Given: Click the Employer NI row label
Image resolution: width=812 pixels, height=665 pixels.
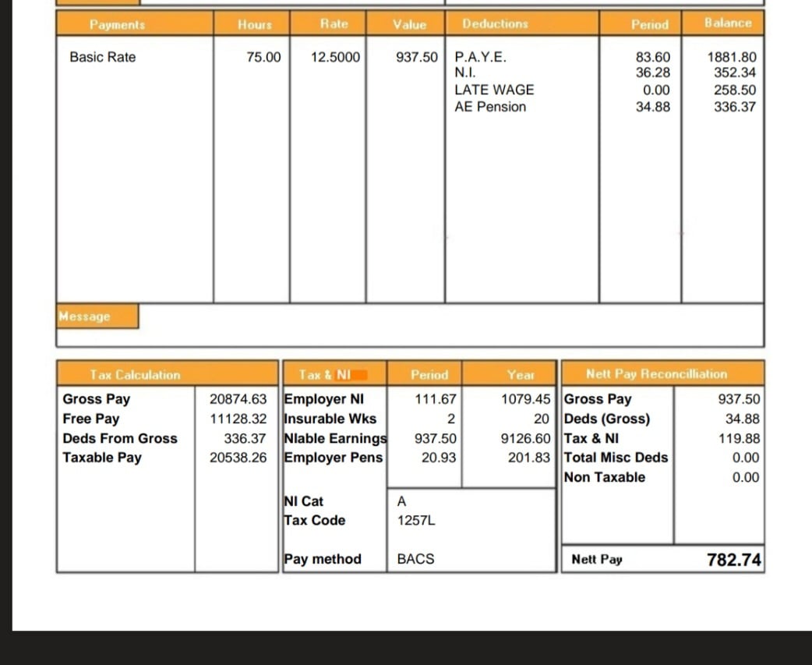Looking at the screenshot, I should [x=324, y=399].
